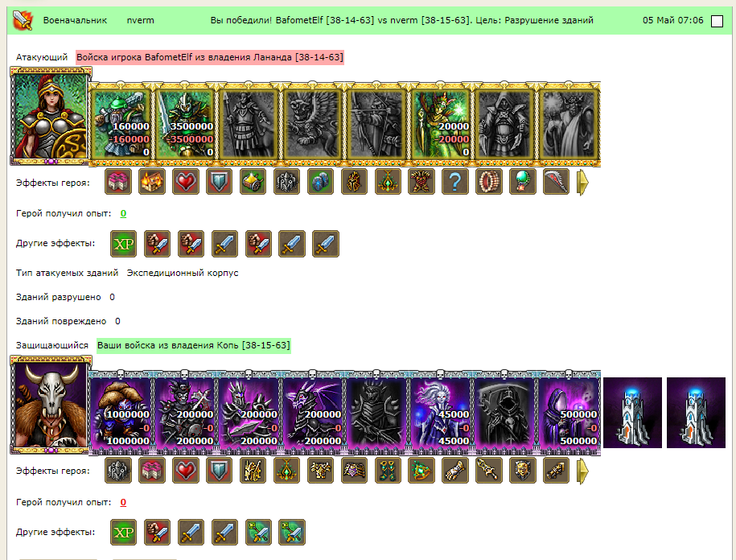Expand more defender hero effects with yellow arrow
The height and width of the screenshot is (560, 736).
pos(582,471)
